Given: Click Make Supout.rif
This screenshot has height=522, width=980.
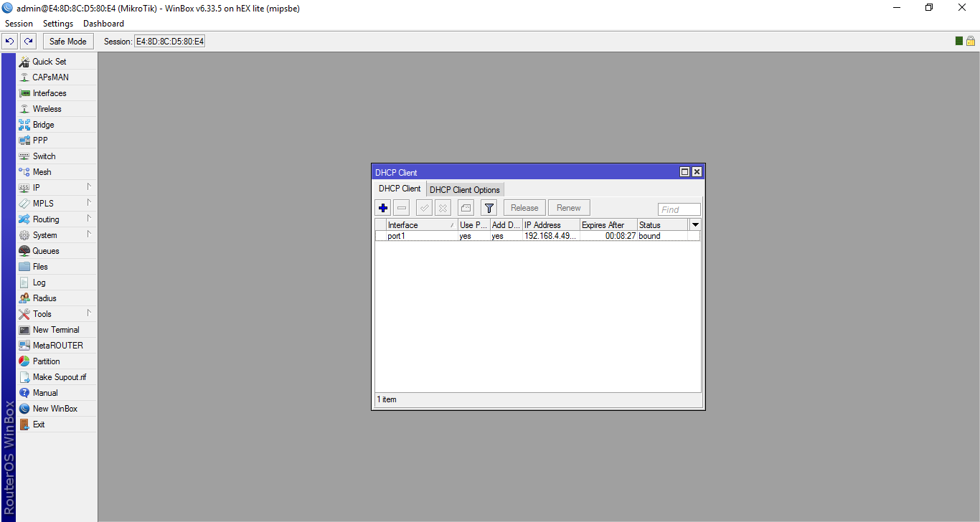Looking at the screenshot, I should [57, 377].
